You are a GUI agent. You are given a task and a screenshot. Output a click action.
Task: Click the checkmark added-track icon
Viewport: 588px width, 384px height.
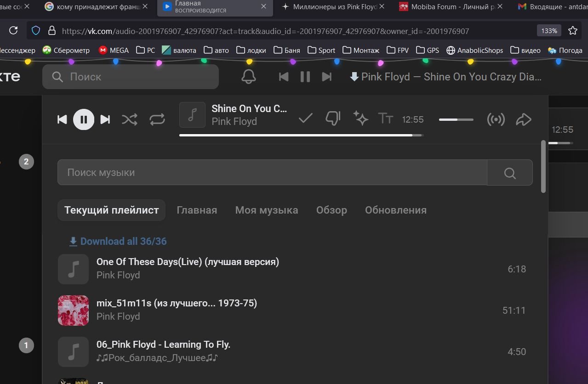tap(305, 119)
